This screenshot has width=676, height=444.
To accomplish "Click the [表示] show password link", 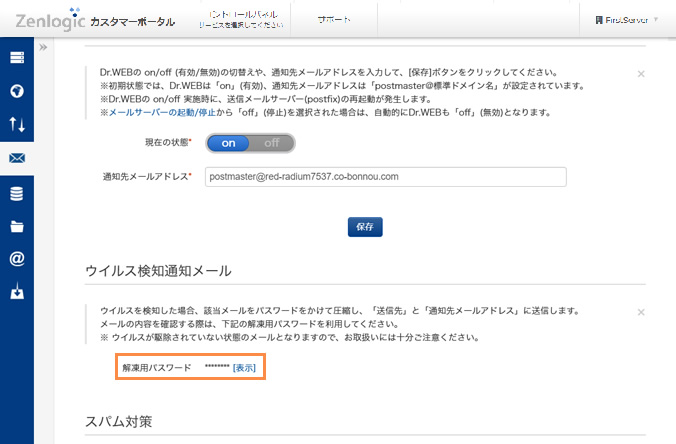I will [x=244, y=368].
